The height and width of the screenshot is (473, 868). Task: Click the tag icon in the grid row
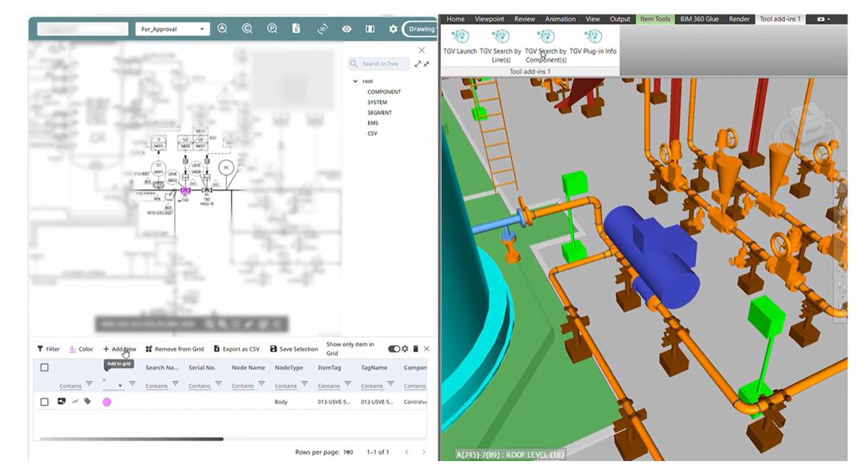pyautogui.click(x=88, y=401)
